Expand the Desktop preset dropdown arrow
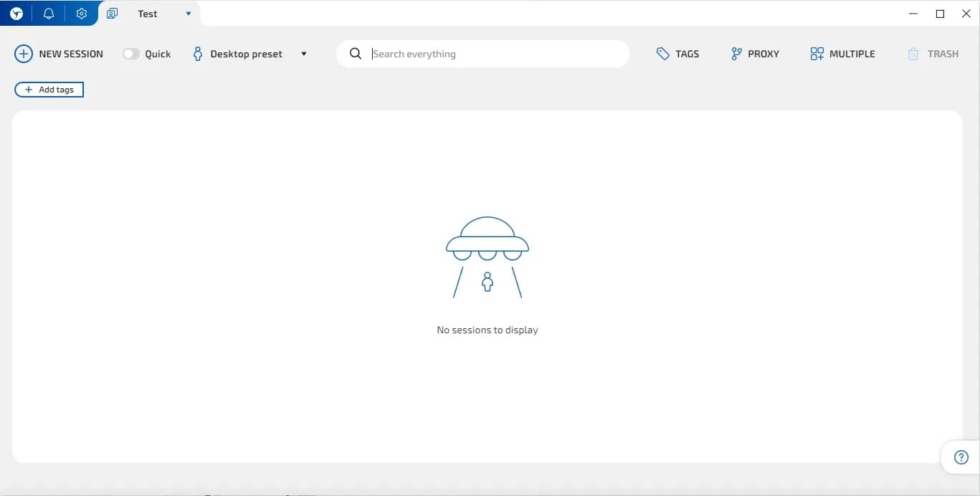 tap(304, 54)
